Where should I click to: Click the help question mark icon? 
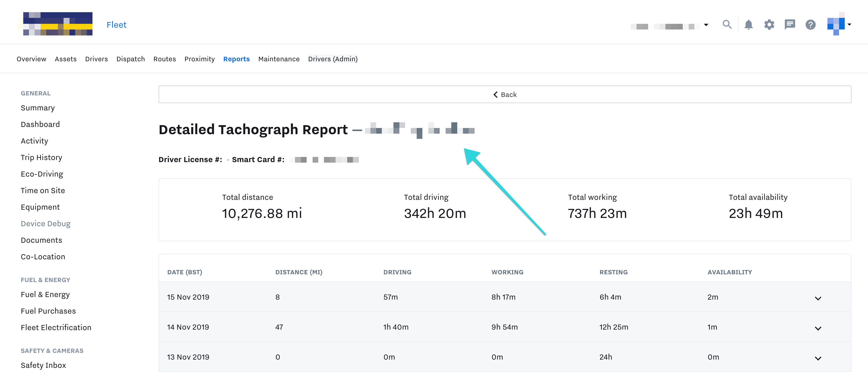[x=810, y=25]
